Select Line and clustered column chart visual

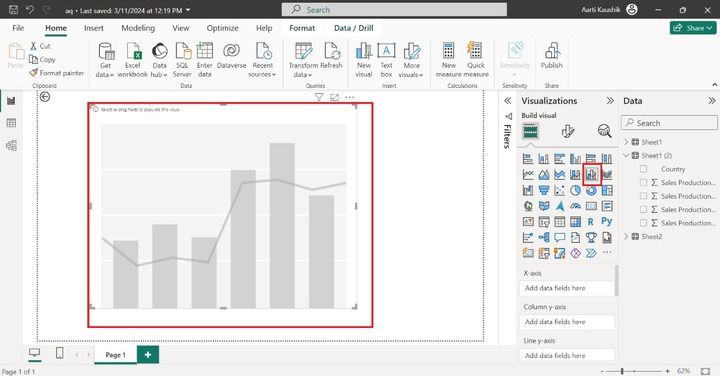[591, 174]
